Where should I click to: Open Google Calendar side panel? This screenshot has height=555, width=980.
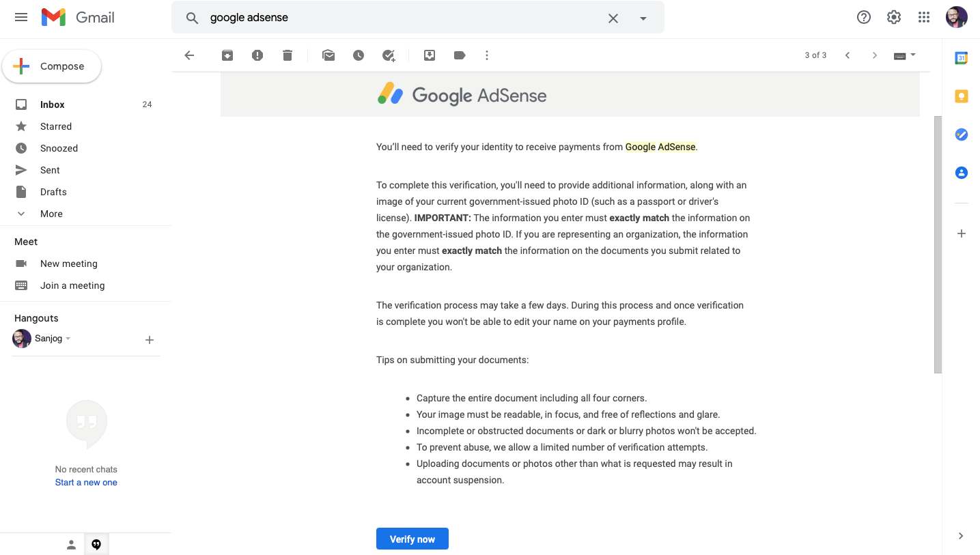tap(962, 58)
